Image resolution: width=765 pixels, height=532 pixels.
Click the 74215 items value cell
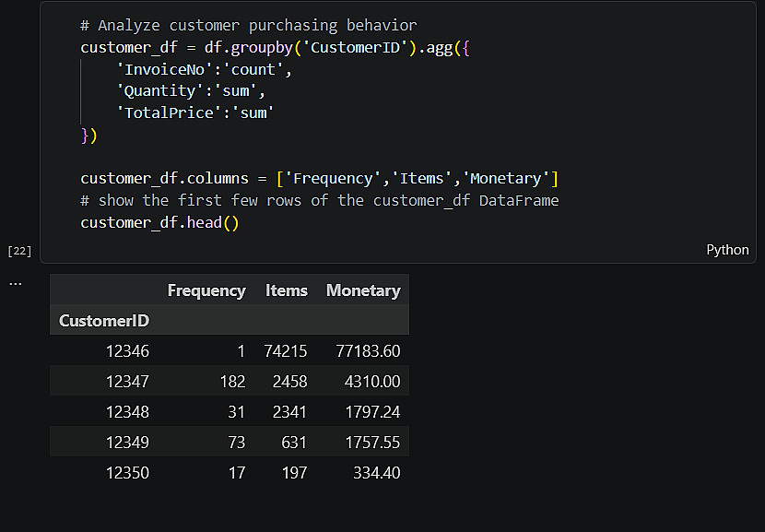pyautogui.click(x=286, y=351)
